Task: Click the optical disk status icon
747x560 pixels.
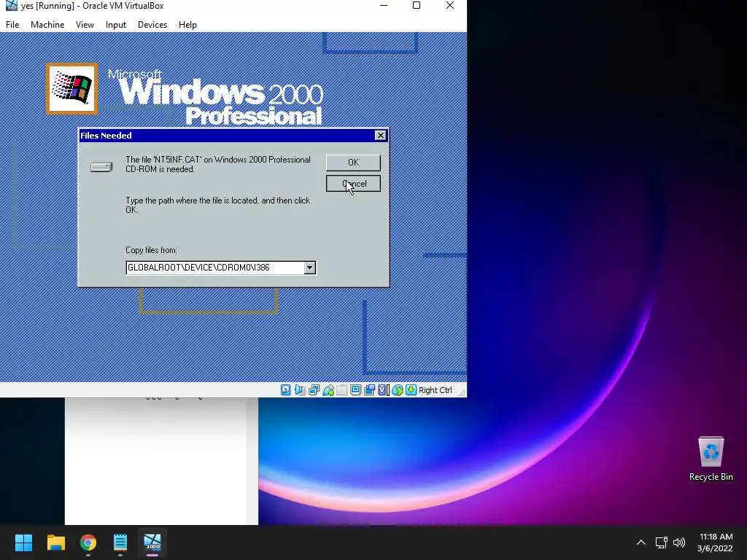Action: coord(285,390)
